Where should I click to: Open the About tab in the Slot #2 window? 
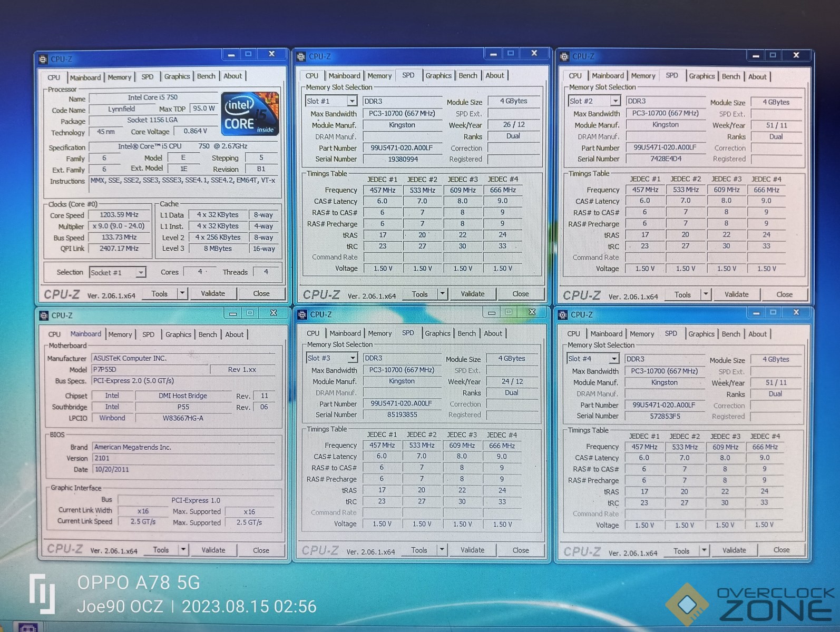[757, 76]
